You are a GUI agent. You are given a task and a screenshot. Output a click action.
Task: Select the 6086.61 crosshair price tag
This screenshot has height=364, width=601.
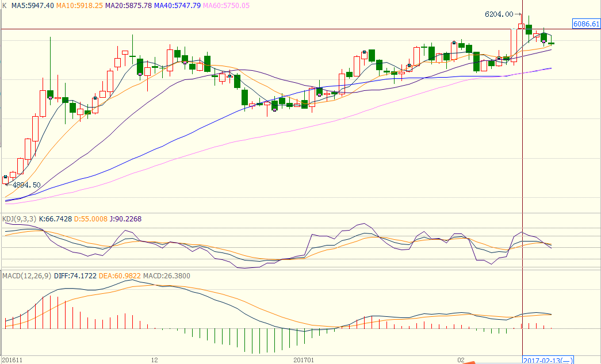(x=586, y=24)
